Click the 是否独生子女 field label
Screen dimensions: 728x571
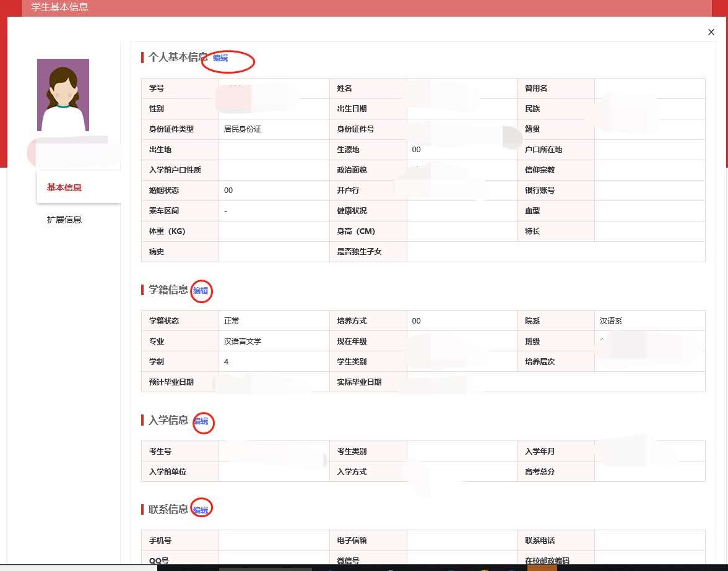359,252
